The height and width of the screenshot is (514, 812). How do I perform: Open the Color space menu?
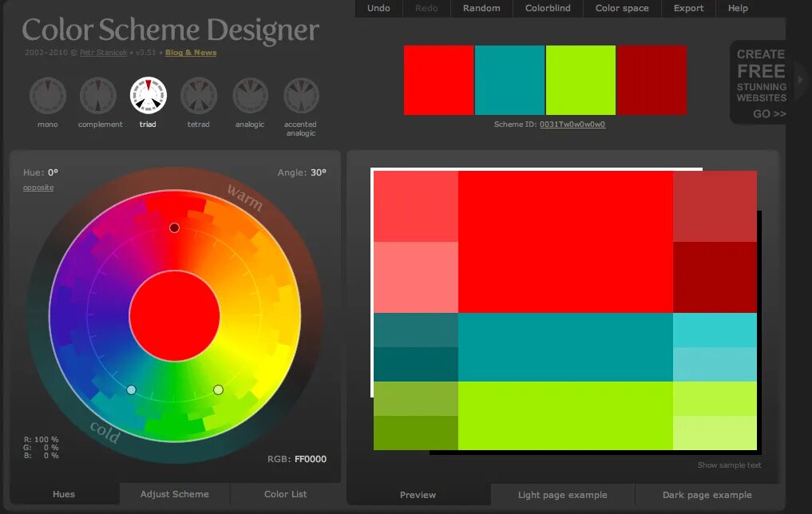click(622, 8)
